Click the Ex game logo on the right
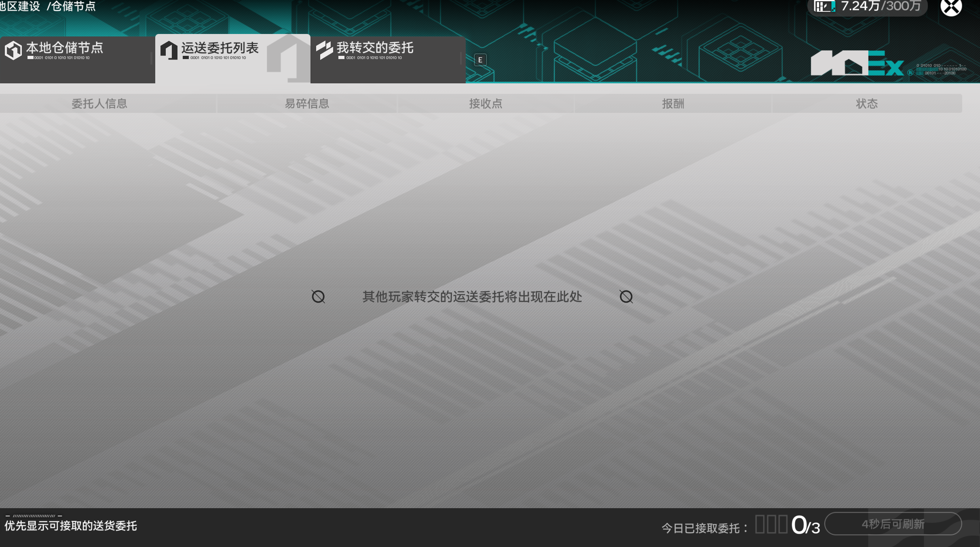 click(x=857, y=65)
